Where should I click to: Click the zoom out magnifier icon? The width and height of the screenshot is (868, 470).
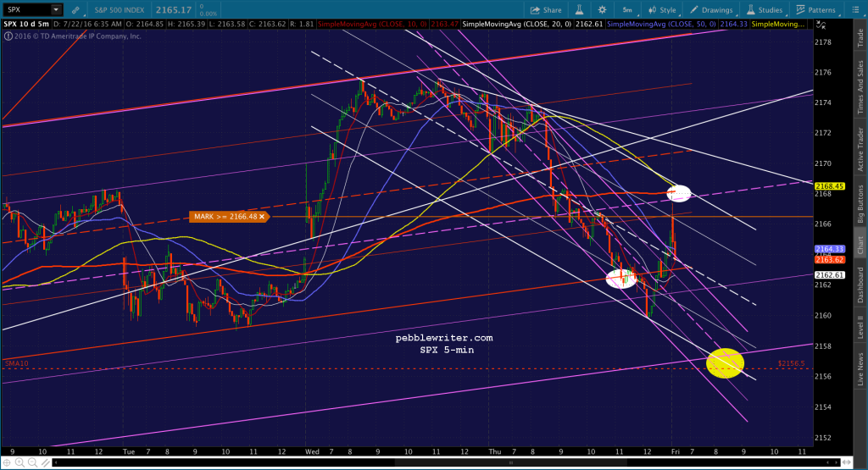coord(32,462)
